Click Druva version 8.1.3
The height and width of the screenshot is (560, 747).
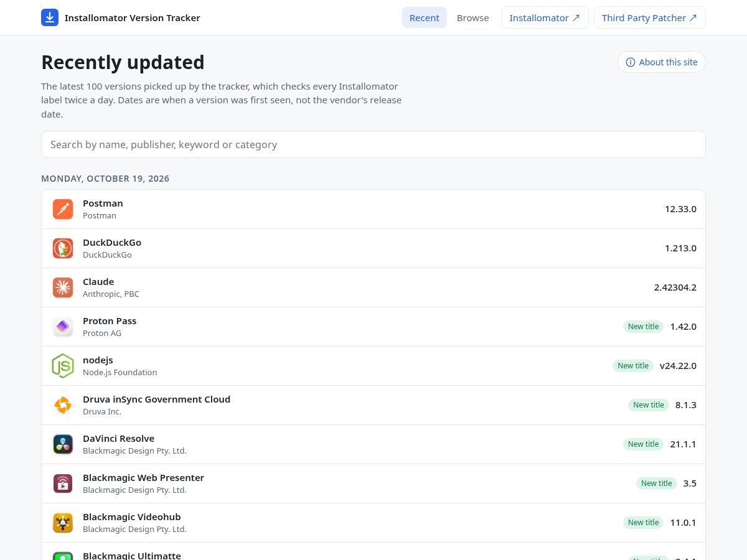tap(686, 405)
